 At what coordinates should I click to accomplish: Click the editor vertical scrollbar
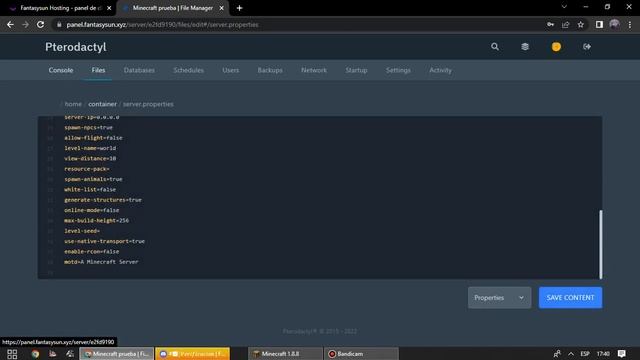point(600,244)
